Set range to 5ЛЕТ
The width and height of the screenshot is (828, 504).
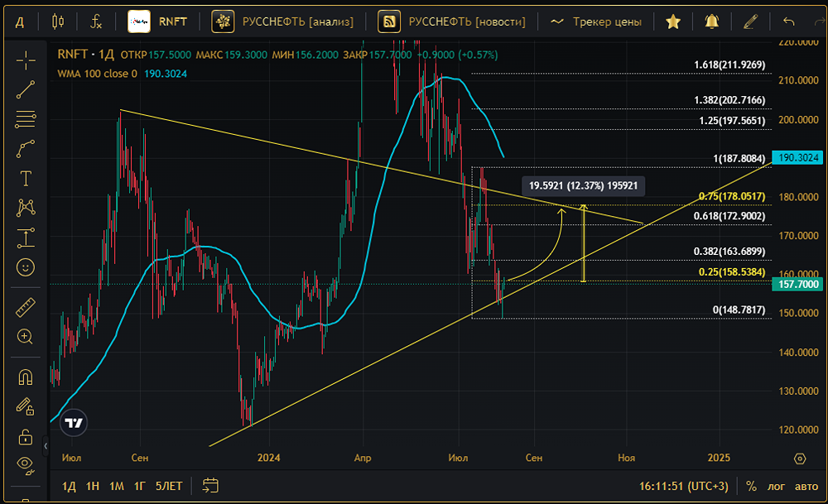point(169,486)
